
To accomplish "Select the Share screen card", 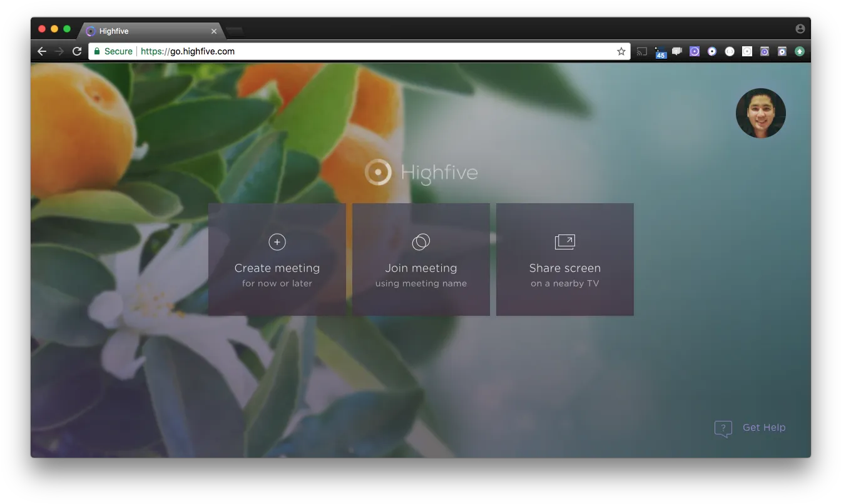I will click(x=565, y=259).
